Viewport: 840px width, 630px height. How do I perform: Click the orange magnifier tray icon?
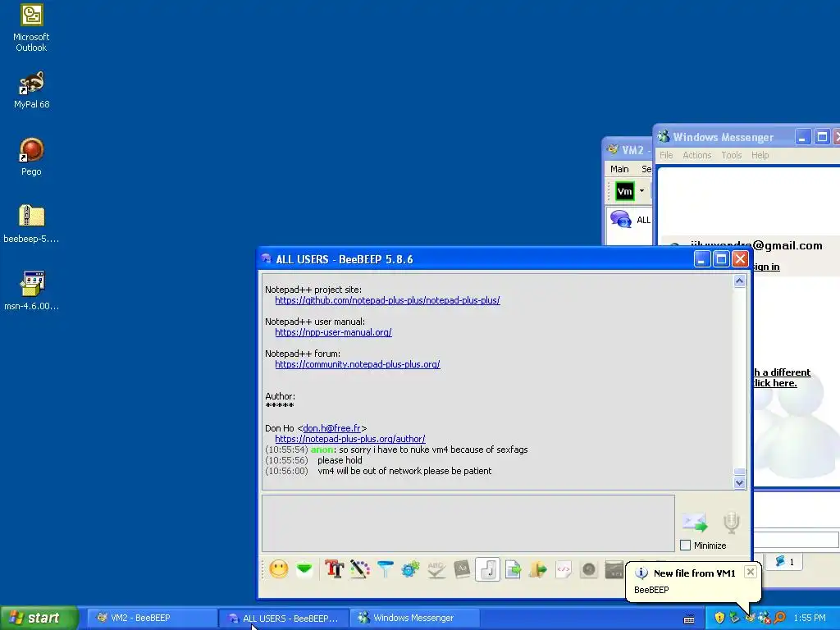779,618
